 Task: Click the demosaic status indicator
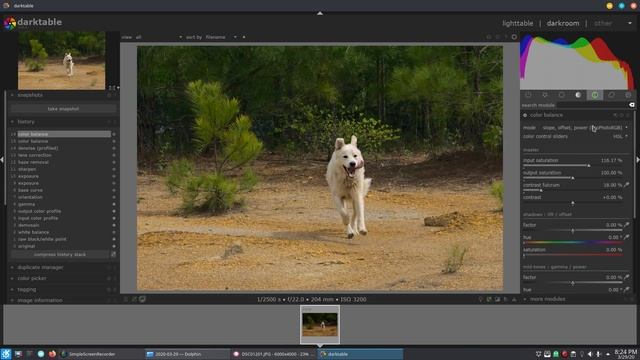114,225
